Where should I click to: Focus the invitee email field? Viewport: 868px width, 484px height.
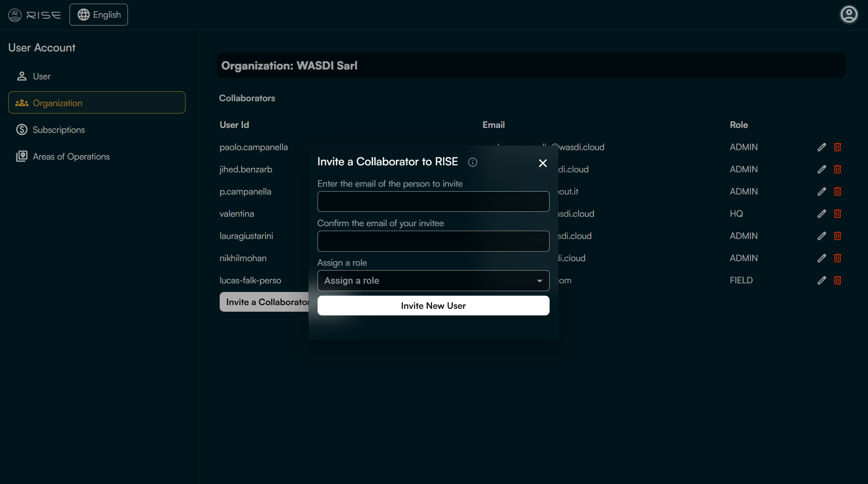(x=433, y=201)
